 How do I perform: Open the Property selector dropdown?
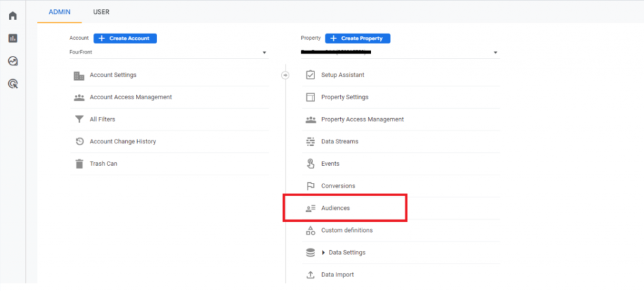401,53
